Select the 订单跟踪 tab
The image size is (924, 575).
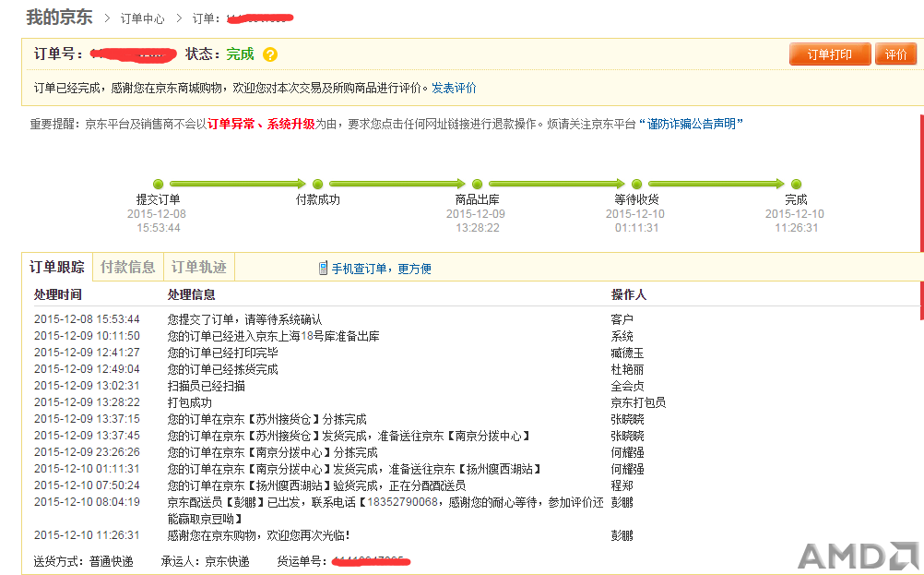click(57, 267)
